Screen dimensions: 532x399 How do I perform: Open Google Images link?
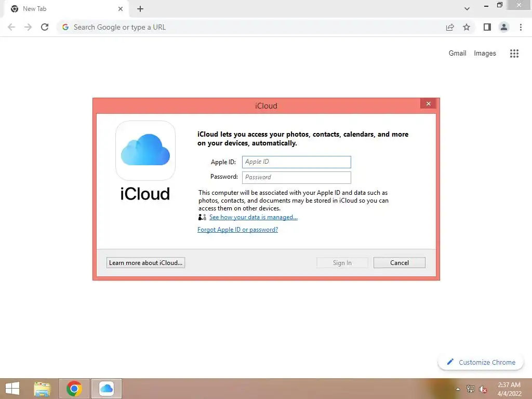485,54
